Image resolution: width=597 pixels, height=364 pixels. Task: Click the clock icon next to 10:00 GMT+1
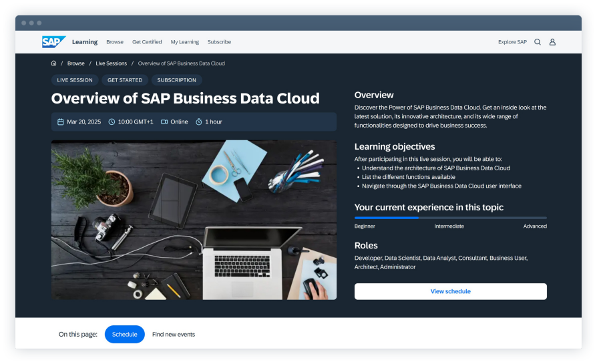tap(112, 122)
